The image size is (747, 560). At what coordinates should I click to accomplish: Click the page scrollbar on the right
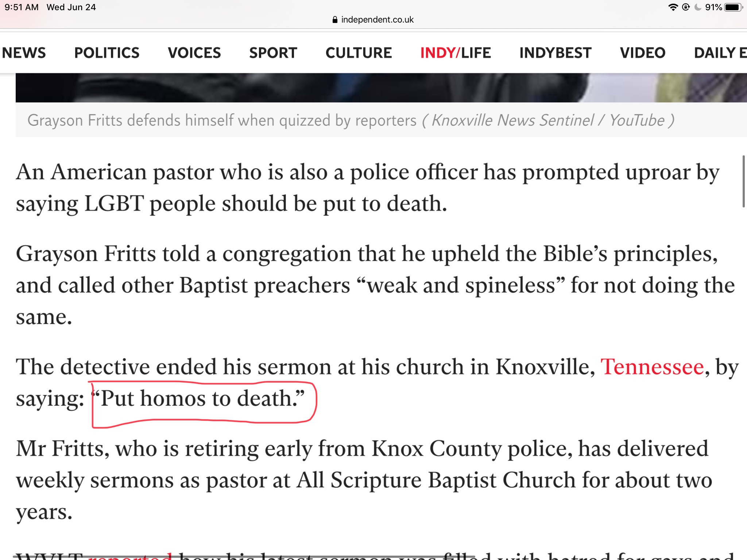tap(743, 181)
